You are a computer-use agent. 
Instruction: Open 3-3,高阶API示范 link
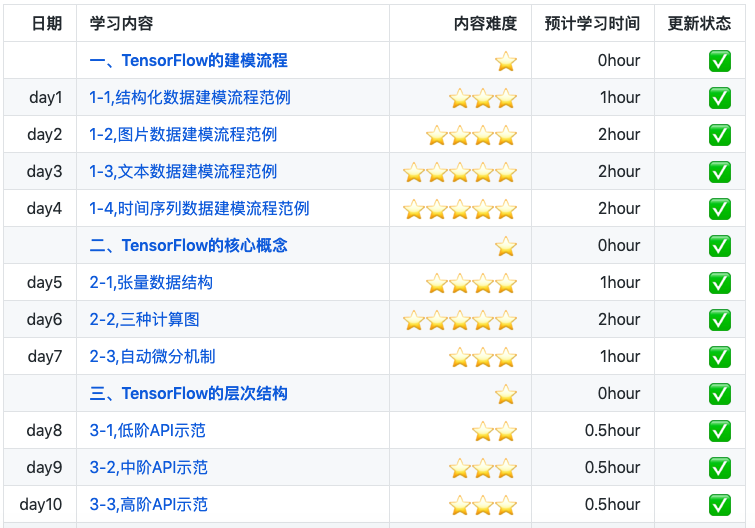click(x=148, y=505)
